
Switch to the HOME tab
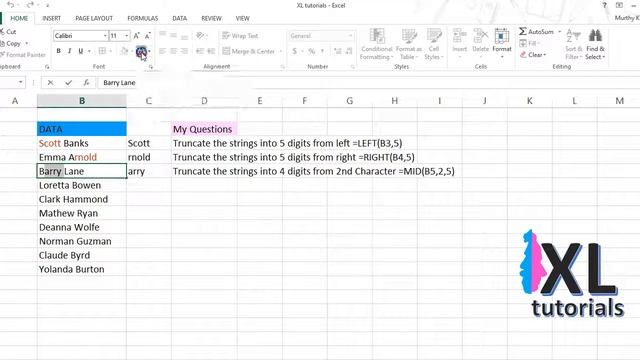pos(19,18)
